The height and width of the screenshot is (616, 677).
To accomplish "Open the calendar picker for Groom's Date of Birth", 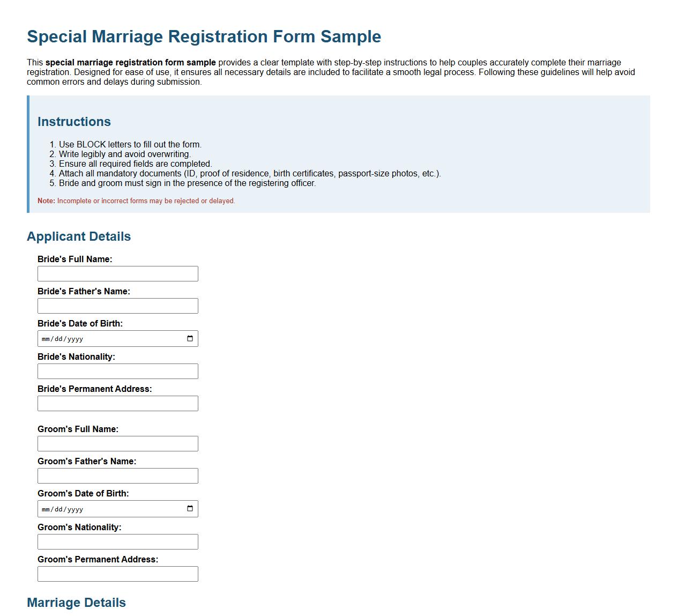I will click(190, 508).
